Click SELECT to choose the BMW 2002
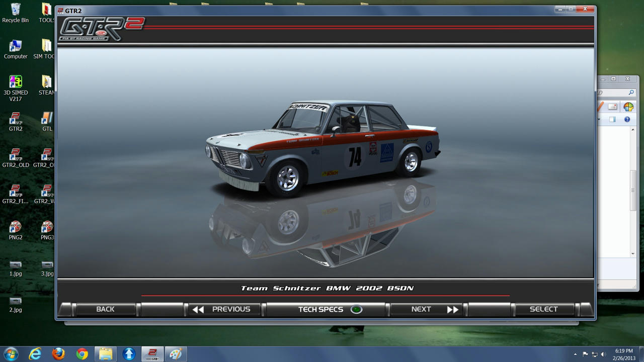644x362 pixels. tap(543, 309)
